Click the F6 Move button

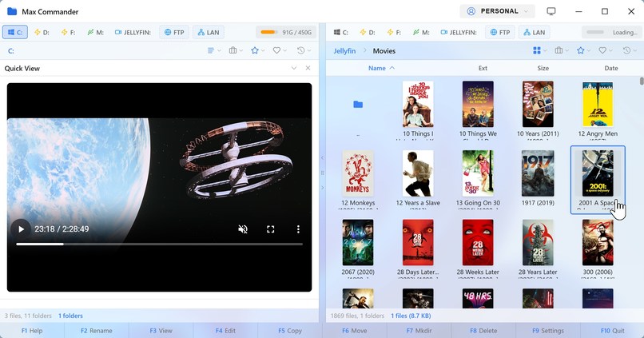coord(355,331)
